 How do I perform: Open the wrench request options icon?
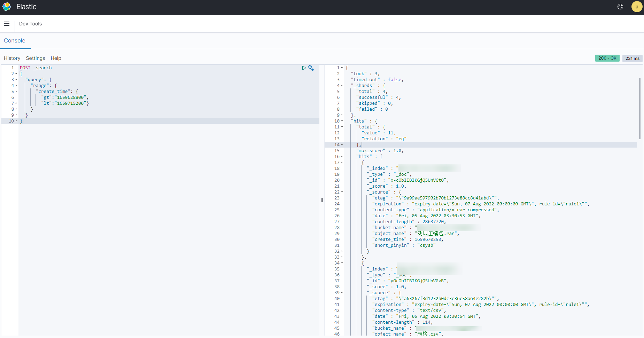(x=311, y=68)
